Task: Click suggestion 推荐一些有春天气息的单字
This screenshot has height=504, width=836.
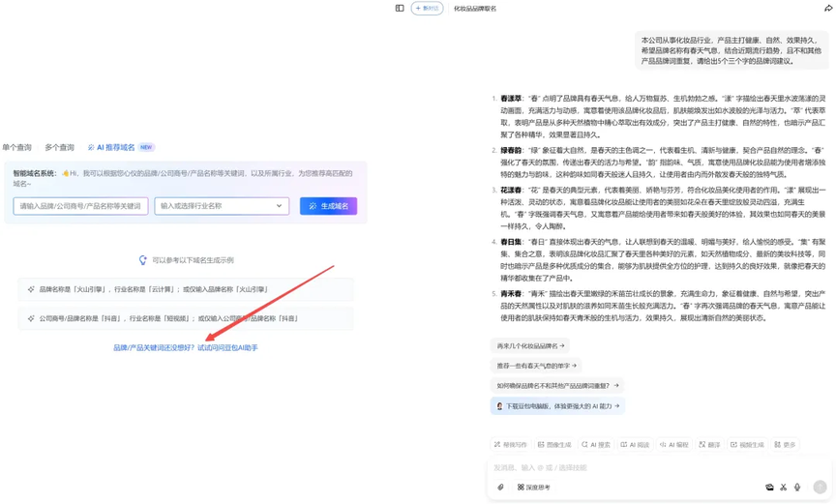Action: pyautogui.click(x=536, y=366)
